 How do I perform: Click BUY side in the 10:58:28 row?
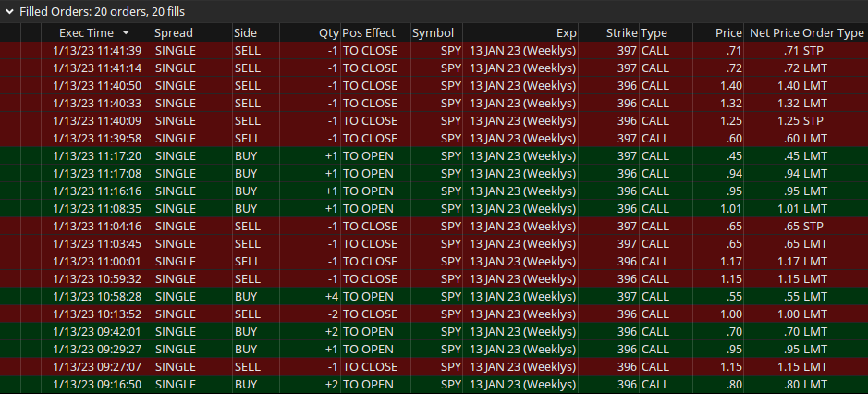pyautogui.click(x=246, y=297)
